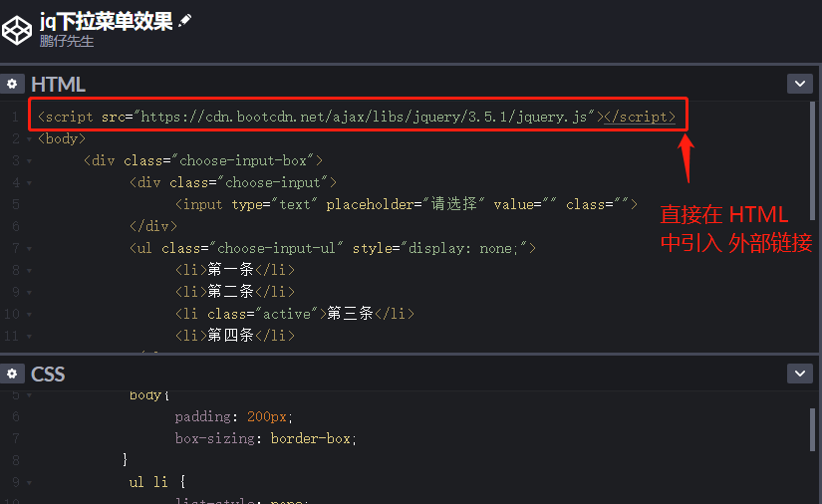
Task: Fold the 第二条 list item line
Action: coord(29,293)
